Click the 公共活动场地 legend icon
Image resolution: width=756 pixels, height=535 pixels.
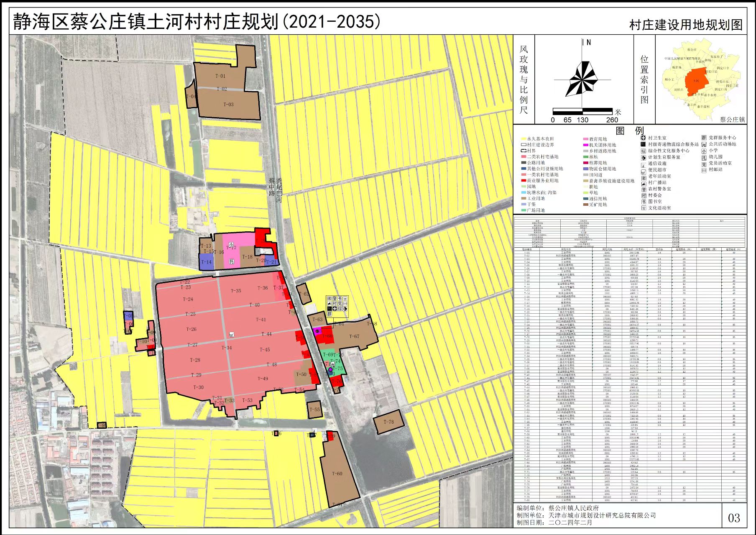coord(704,144)
